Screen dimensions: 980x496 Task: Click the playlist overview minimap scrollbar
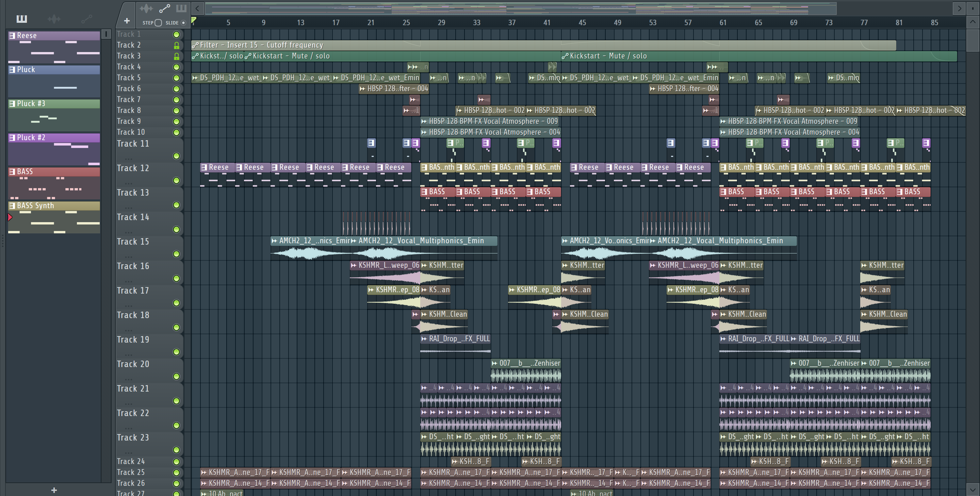tap(520, 9)
